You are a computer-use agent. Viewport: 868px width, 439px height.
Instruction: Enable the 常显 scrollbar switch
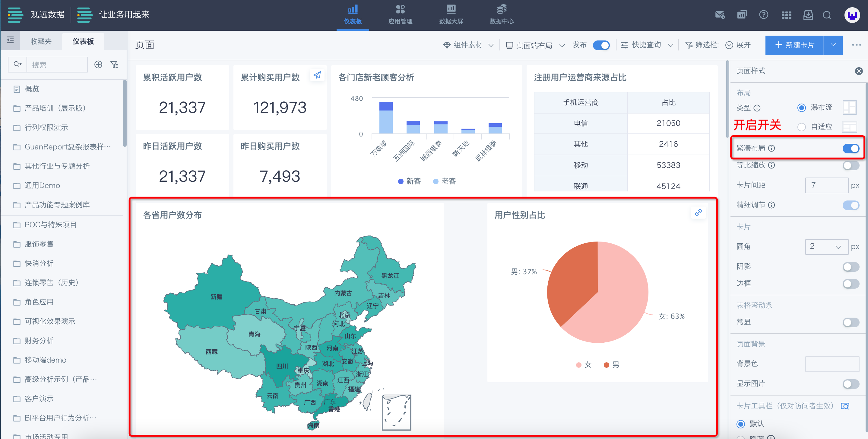[851, 322]
